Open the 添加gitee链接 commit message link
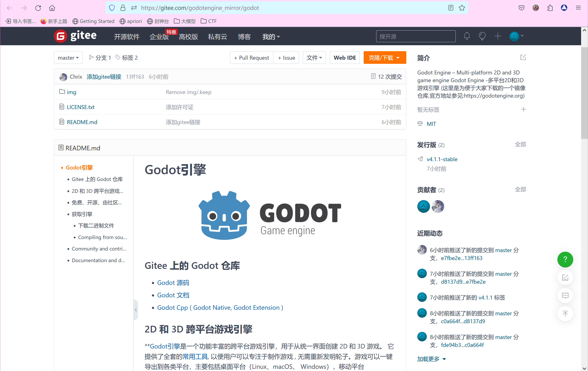Viewport: 588px width, 371px height. click(x=104, y=77)
